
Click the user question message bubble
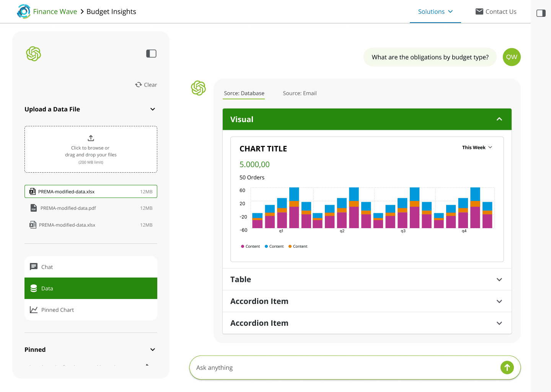pos(430,57)
